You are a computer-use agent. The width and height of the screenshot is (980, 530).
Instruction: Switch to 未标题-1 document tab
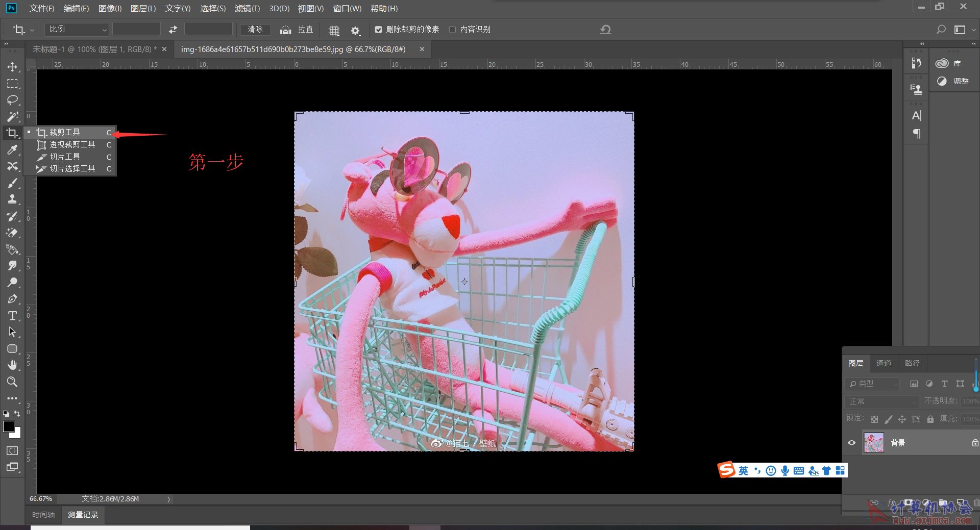point(94,49)
